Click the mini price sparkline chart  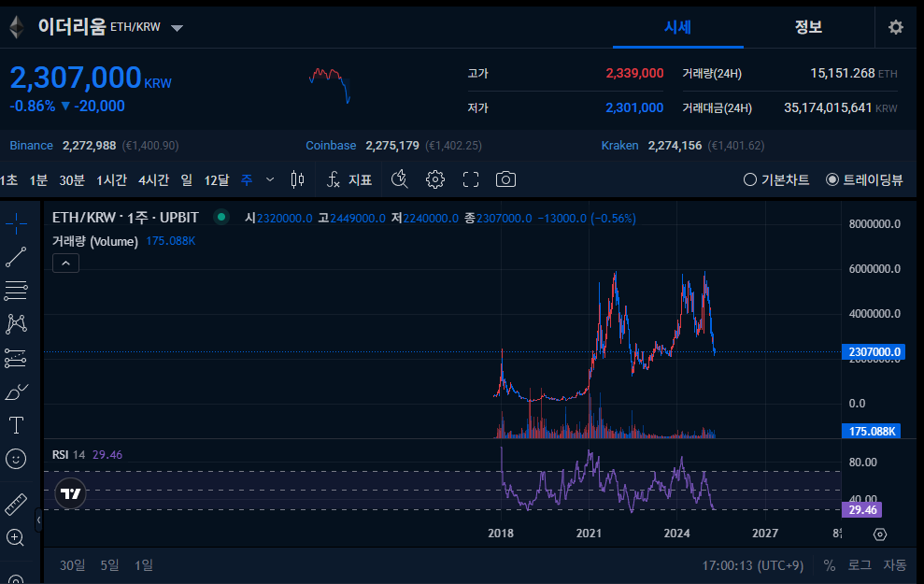coord(330,85)
